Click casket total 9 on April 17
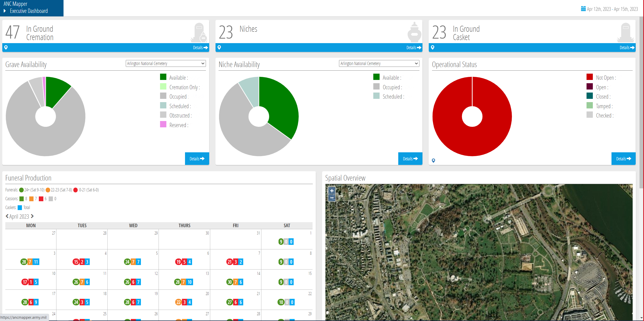The height and width of the screenshot is (321, 644). 36,302
